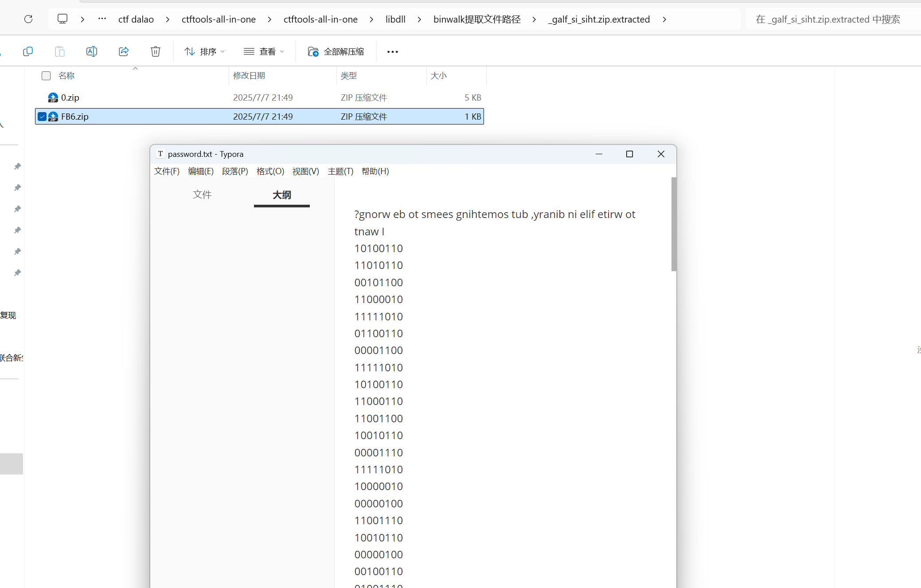921x588 pixels.
Task: Click libdll in the breadcrumb path
Action: click(395, 19)
